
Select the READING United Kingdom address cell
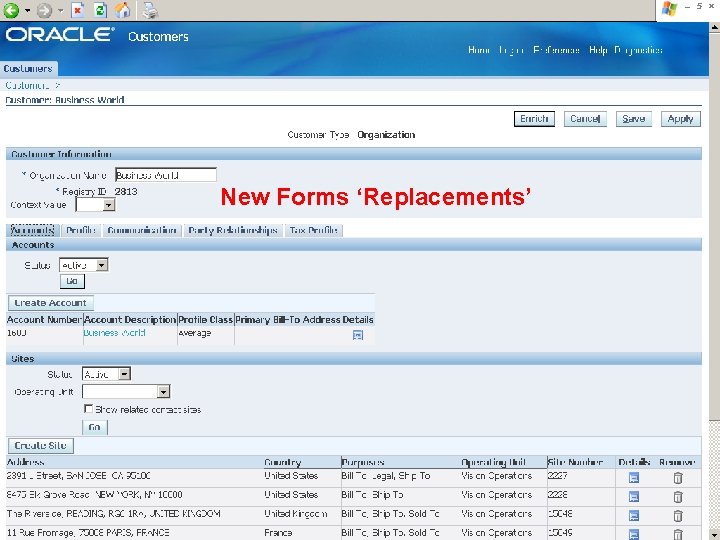click(x=113, y=513)
